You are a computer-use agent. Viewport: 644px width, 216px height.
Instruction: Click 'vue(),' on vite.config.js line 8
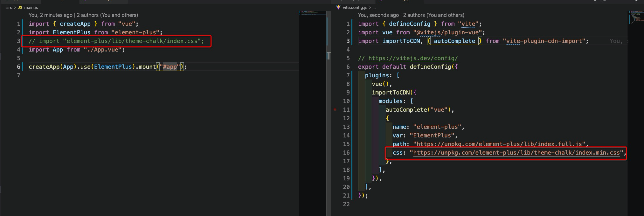382,84
